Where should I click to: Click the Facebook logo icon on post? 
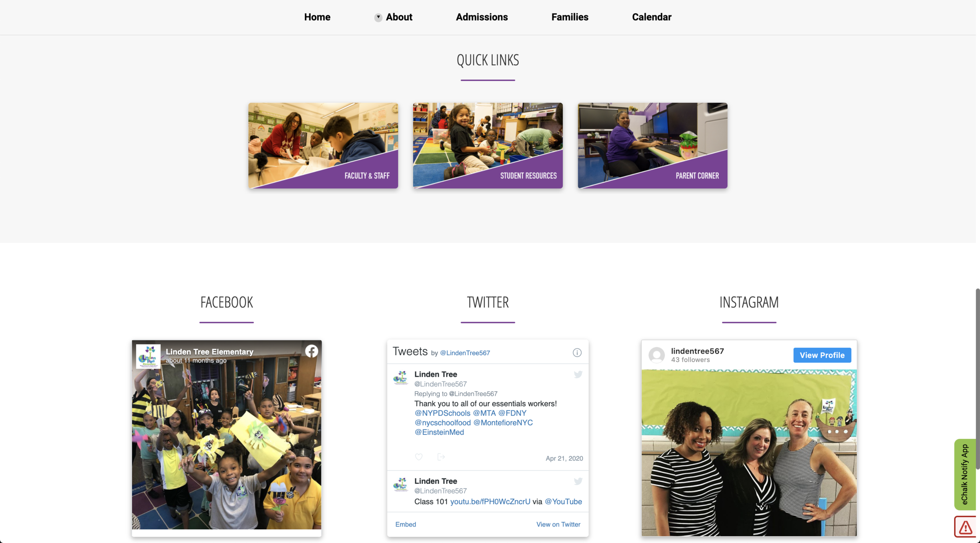pos(312,351)
